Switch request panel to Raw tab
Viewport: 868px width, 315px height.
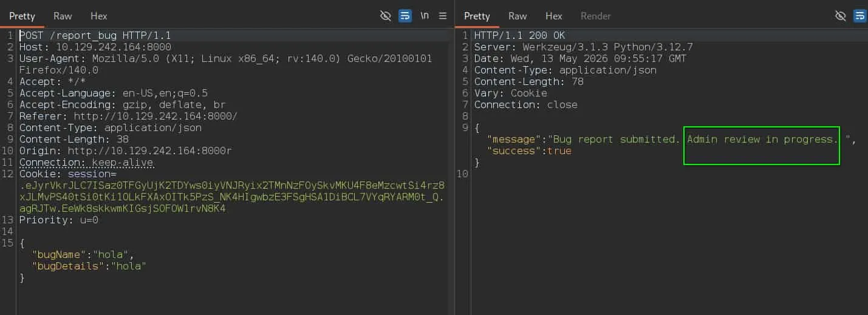click(63, 16)
